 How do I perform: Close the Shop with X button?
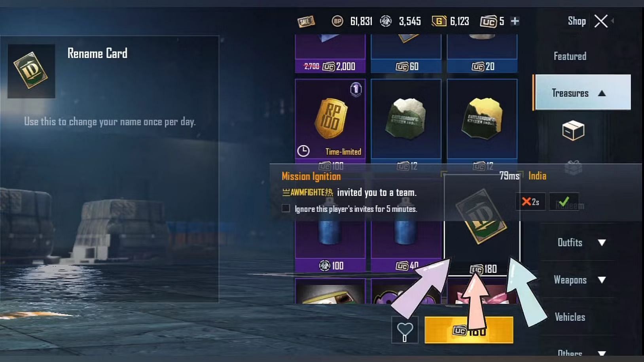tap(601, 21)
